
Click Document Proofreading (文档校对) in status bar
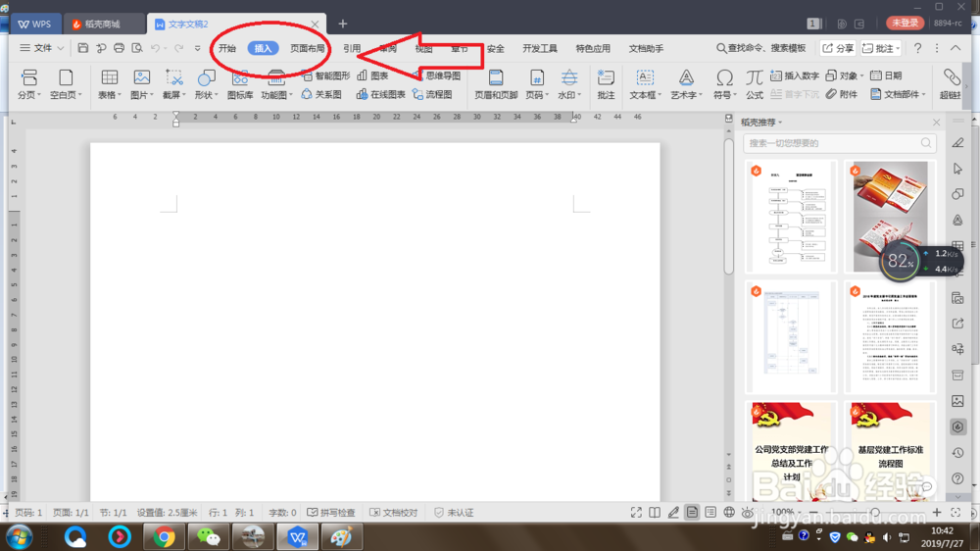pyautogui.click(x=394, y=512)
